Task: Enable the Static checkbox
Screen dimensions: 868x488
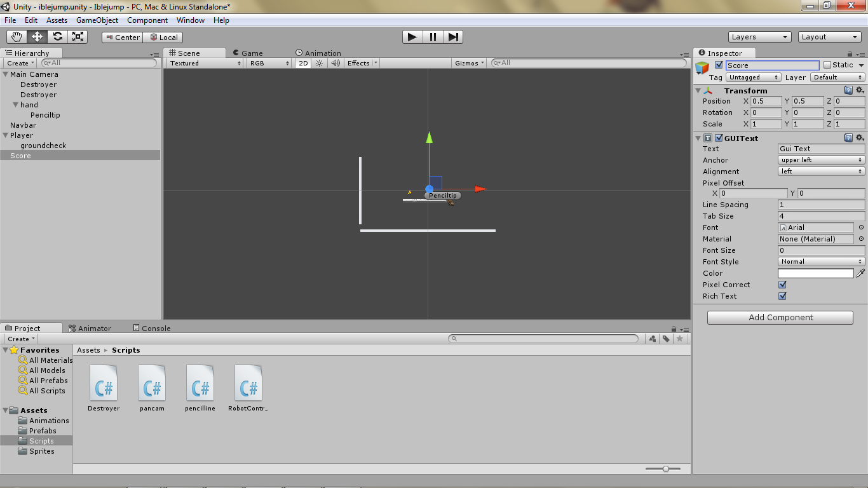Action: point(827,65)
